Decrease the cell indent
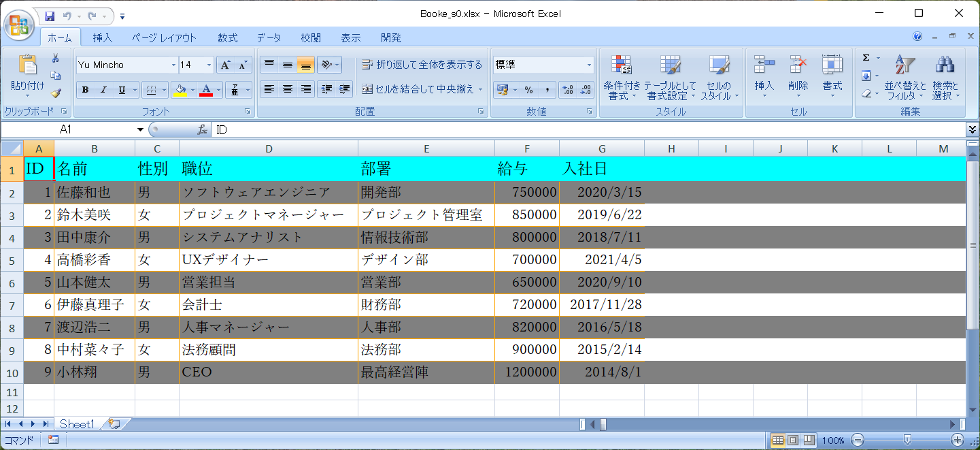The image size is (980, 450). [x=326, y=89]
